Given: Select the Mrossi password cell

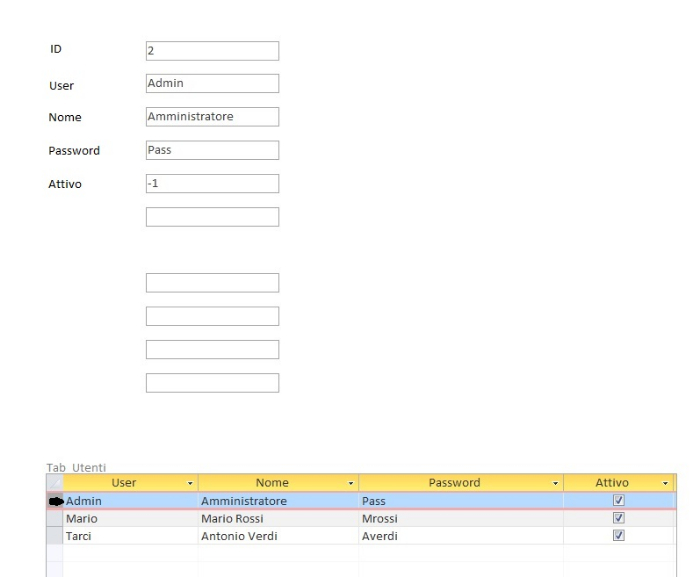Looking at the screenshot, I should point(461,518).
